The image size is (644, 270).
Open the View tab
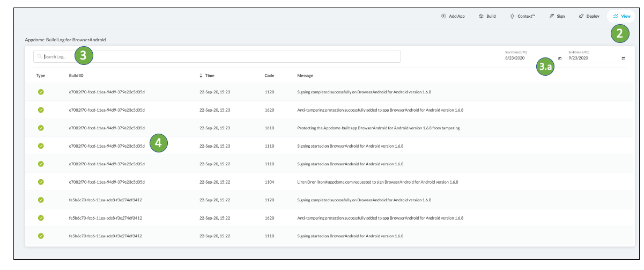coord(621,17)
